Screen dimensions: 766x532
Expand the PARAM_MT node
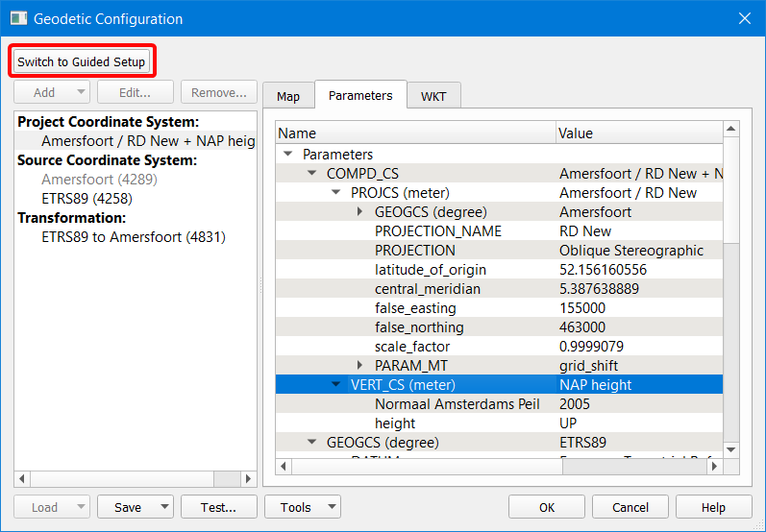tap(359, 366)
